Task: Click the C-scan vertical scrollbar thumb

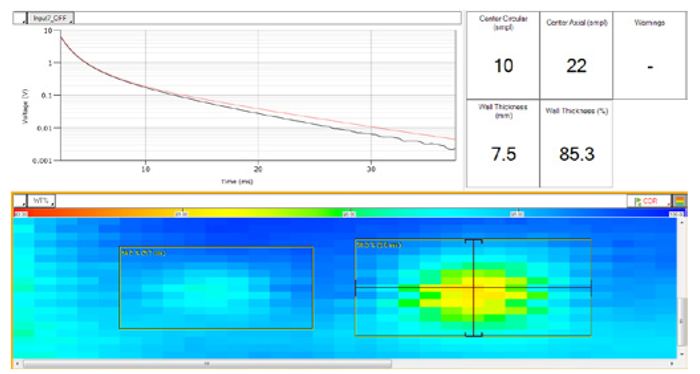Action: 682,321
